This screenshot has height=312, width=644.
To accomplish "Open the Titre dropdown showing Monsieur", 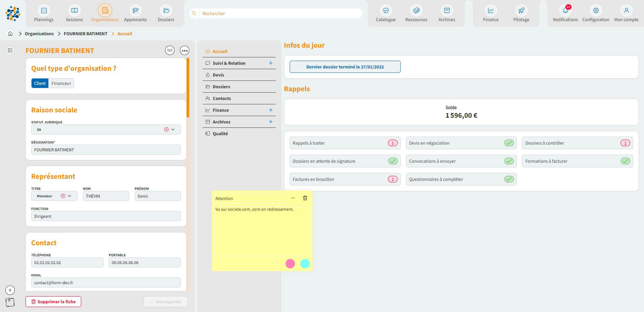I will click(x=70, y=196).
